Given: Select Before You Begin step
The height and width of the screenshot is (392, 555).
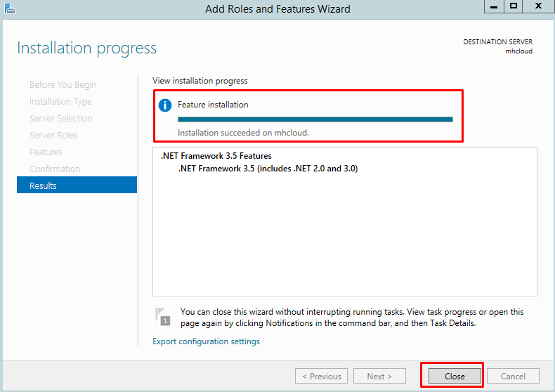Looking at the screenshot, I should click(63, 84).
